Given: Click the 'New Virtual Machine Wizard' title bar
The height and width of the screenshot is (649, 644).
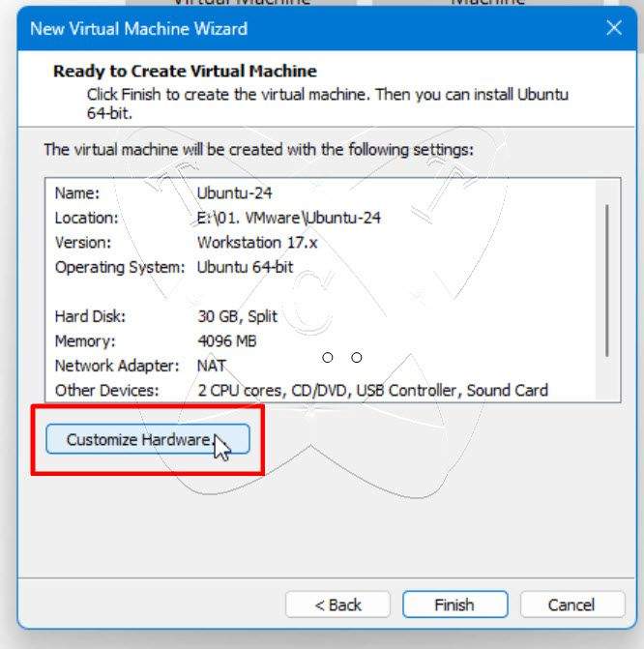Looking at the screenshot, I should (327, 29).
